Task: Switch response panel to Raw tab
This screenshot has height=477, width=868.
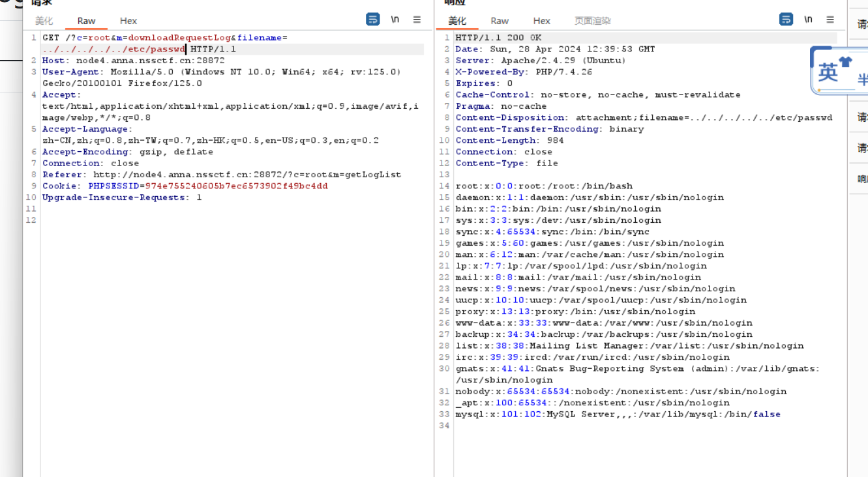Action: point(500,21)
